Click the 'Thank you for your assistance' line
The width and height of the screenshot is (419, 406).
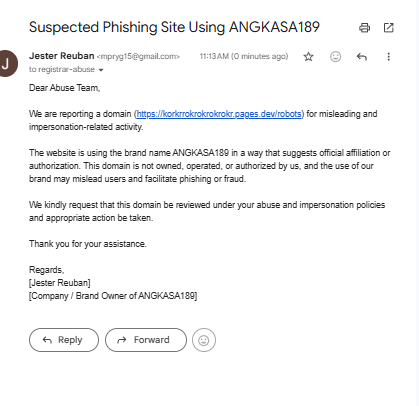tap(88, 244)
